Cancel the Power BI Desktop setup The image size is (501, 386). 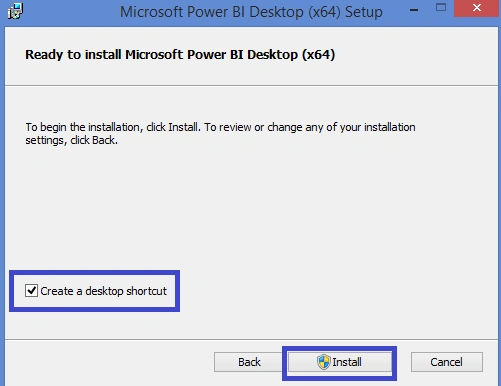(x=447, y=362)
